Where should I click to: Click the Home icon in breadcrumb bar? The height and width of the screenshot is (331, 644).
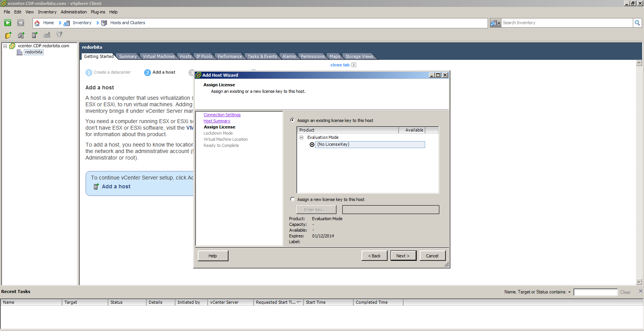(37, 23)
